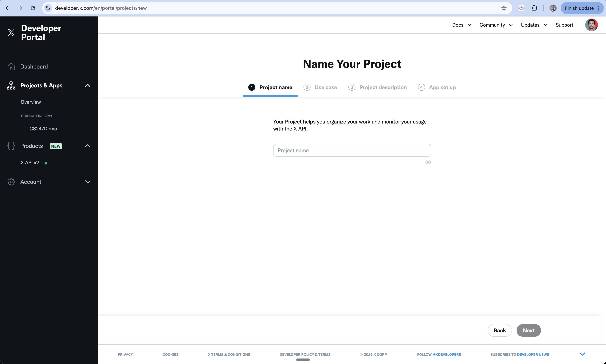Open Dashboard via home icon
Screen dimensions: 606x364
point(11,66)
